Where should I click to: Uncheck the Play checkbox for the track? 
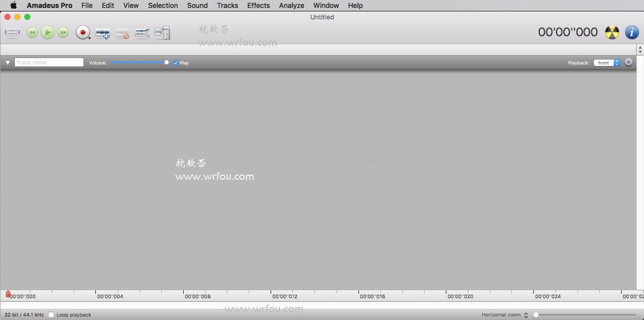tap(176, 63)
